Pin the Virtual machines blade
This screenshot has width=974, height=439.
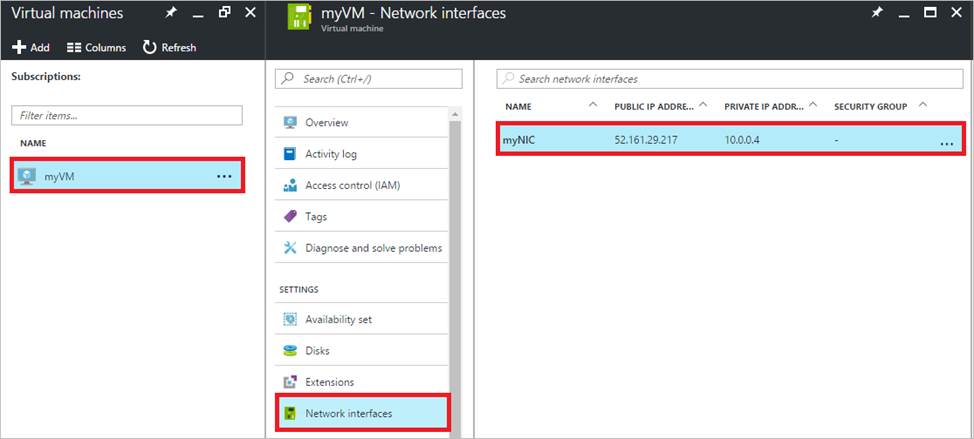click(171, 12)
